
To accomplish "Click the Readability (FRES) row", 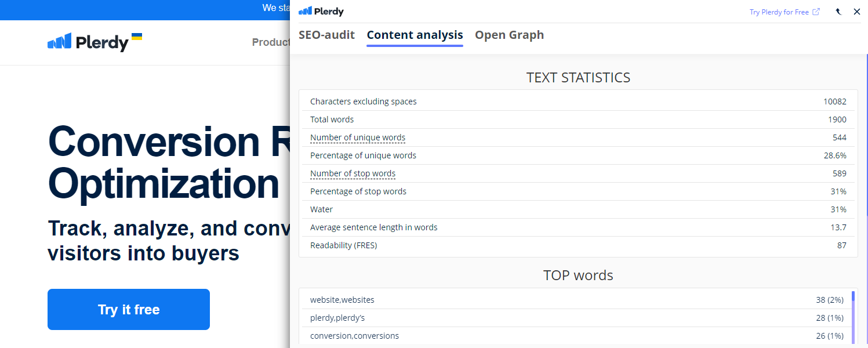I will coord(578,245).
